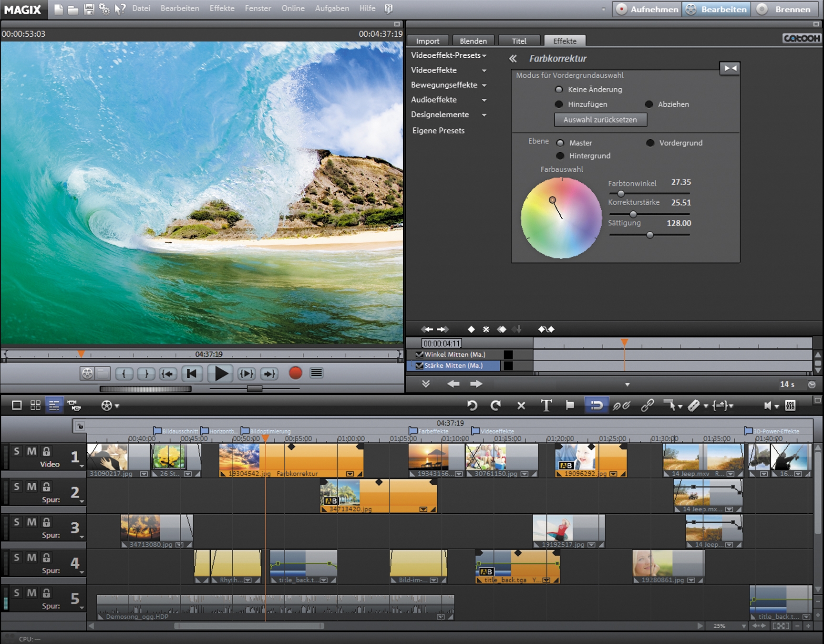Set a marker with the flag icon
This screenshot has width=824, height=644.
(x=570, y=405)
